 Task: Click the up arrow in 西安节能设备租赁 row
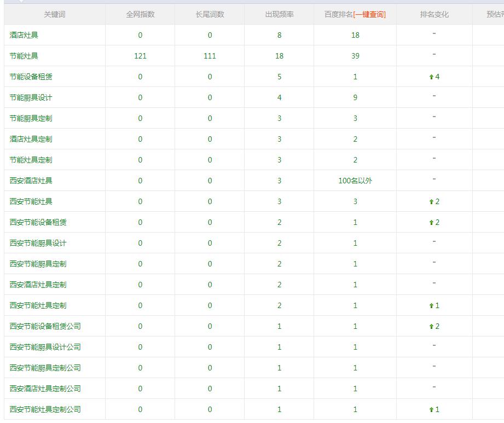(431, 223)
